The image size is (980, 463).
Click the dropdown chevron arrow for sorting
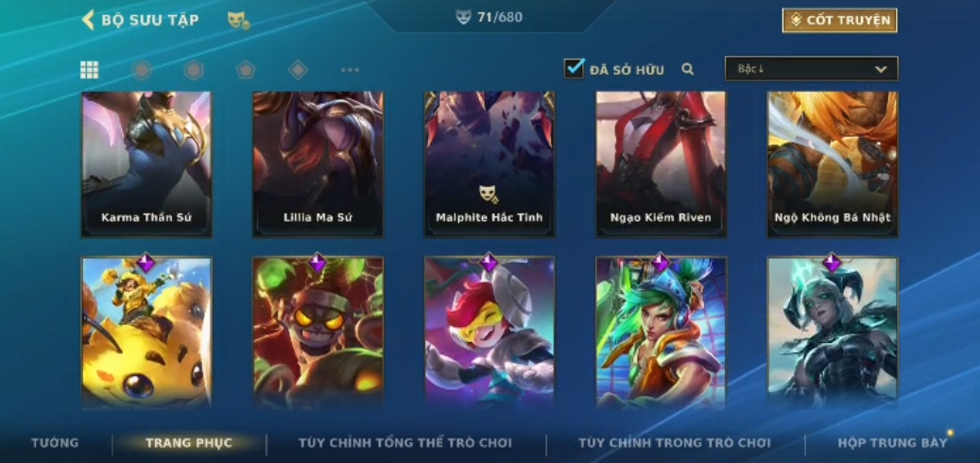881,69
